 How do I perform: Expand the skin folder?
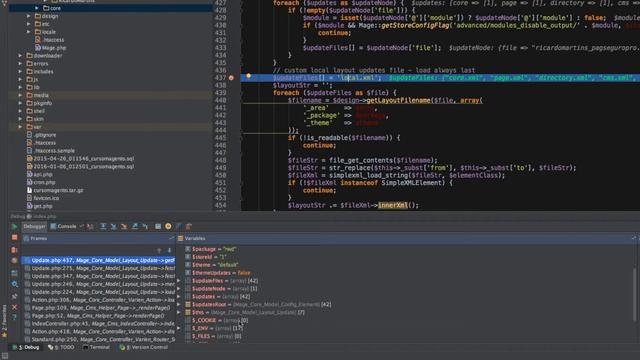[x=20, y=119]
